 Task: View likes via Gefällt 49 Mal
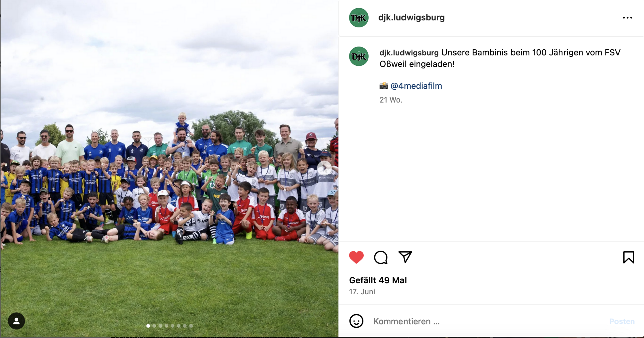pos(378,280)
